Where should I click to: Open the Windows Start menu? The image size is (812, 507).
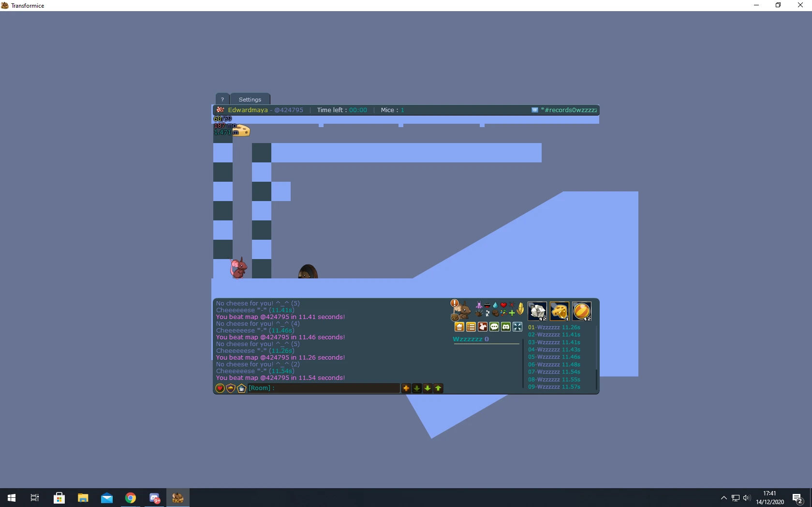12,498
